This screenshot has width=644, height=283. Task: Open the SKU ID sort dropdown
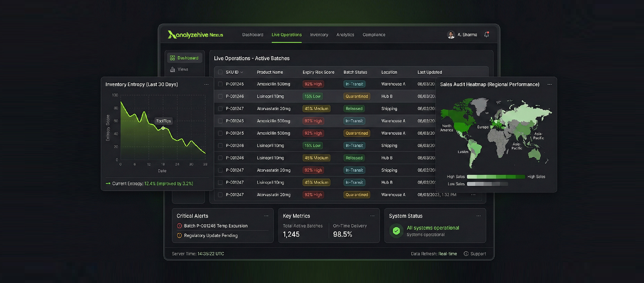pyautogui.click(x=242, y=72)
